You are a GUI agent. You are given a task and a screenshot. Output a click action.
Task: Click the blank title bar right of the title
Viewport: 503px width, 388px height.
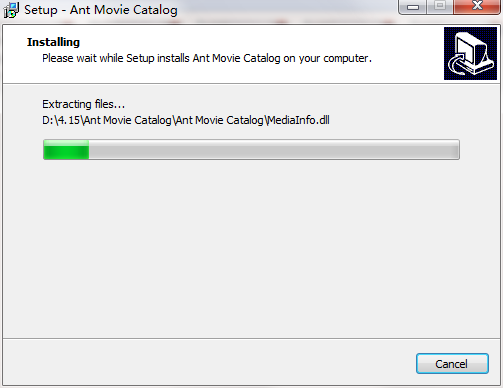pyautogui.click(x=287, y=10)
